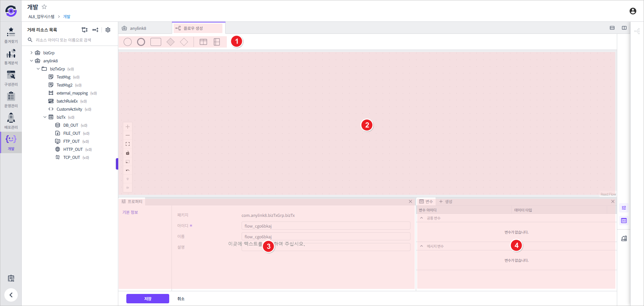Close the 변수 panel
This screenshot has height=306, width=644.
coord(613,201)
